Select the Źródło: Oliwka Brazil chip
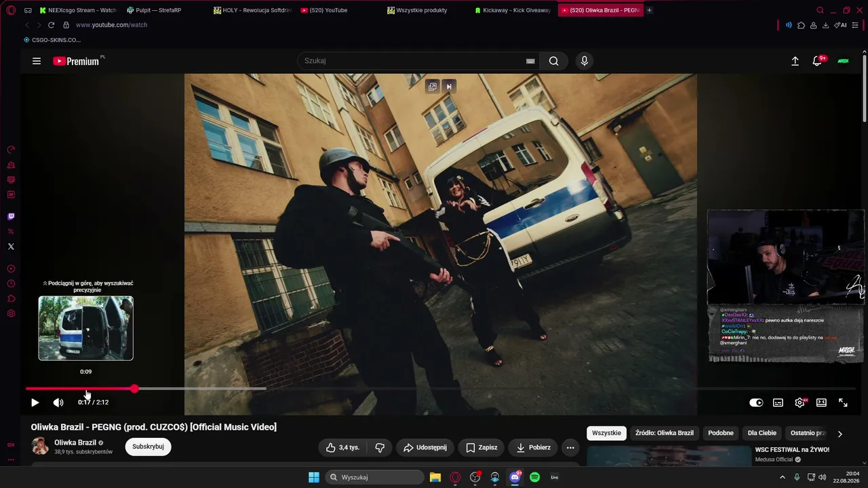The width and height of the screenshot is (868, 488). pyautogui.click(x=665, y=433)
